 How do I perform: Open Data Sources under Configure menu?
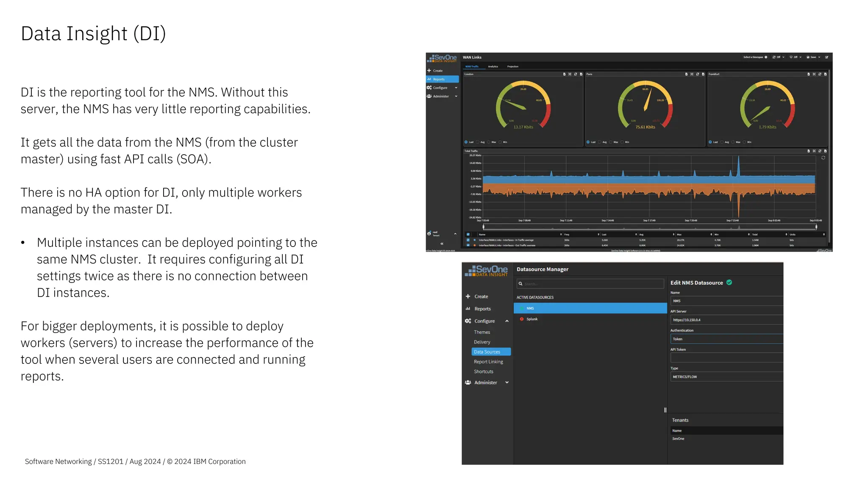tap(491, 352)
